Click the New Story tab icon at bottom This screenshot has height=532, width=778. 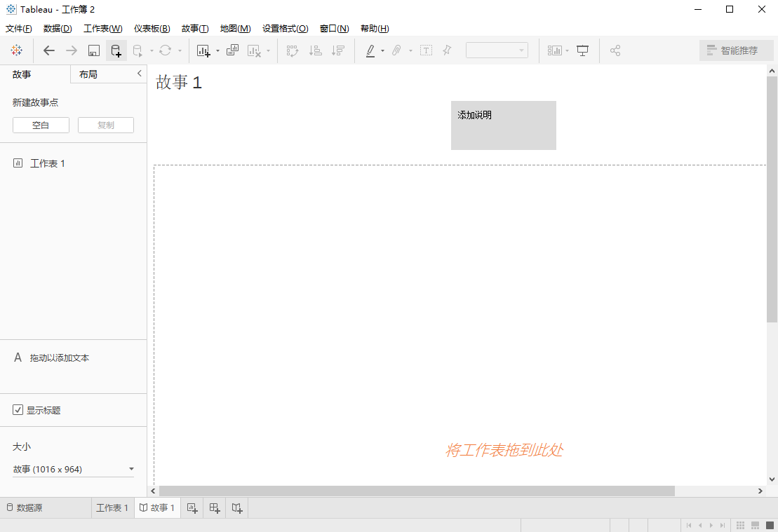236,507
